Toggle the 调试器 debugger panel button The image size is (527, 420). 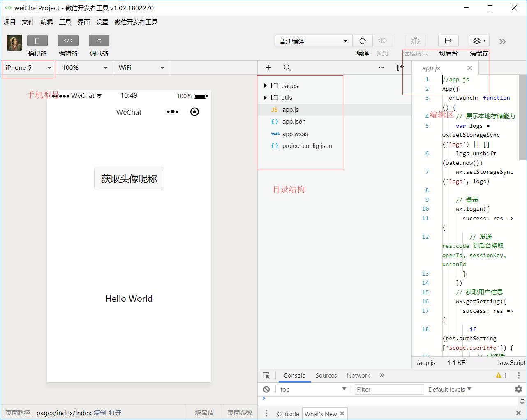point(99,41)
